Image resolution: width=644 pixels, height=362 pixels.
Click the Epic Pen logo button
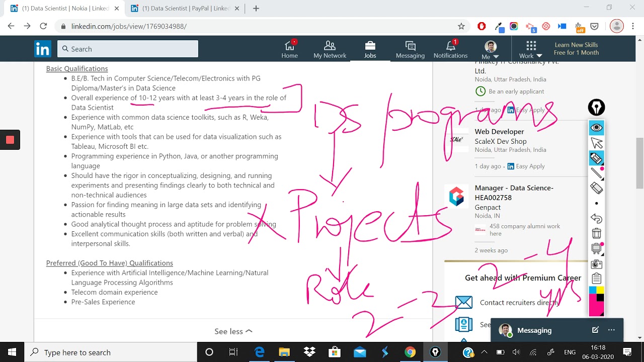(596, 107)
